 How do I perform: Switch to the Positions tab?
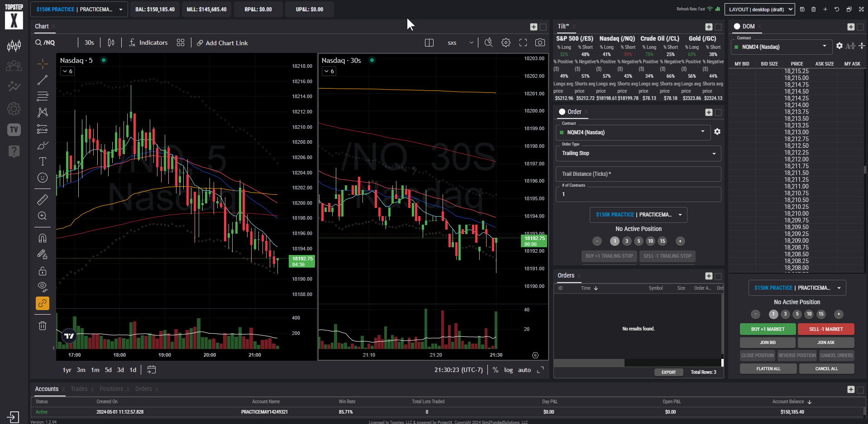[x=111, y=389]
